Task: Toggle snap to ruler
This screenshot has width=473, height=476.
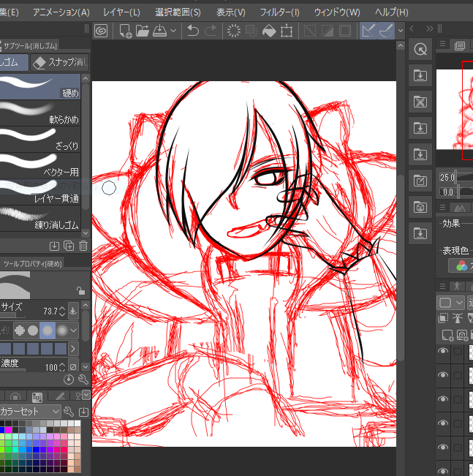Action: (368, 31)
